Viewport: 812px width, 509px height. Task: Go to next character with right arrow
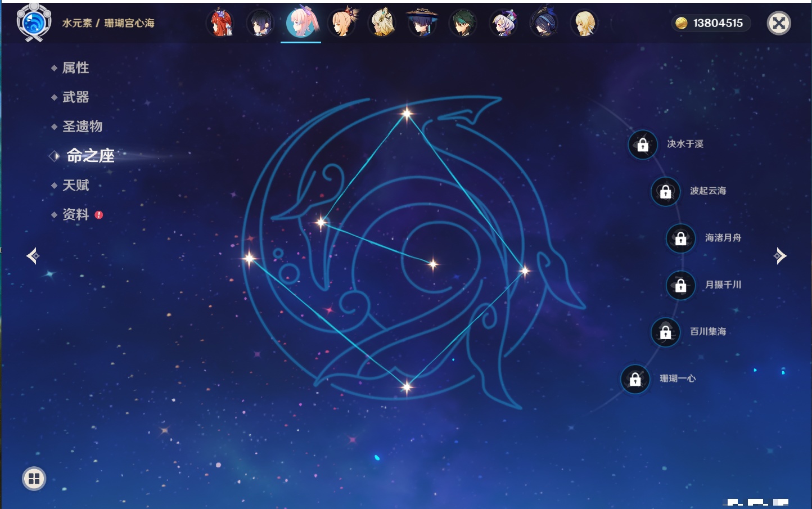pyautogui.click(x=780, y=256)
